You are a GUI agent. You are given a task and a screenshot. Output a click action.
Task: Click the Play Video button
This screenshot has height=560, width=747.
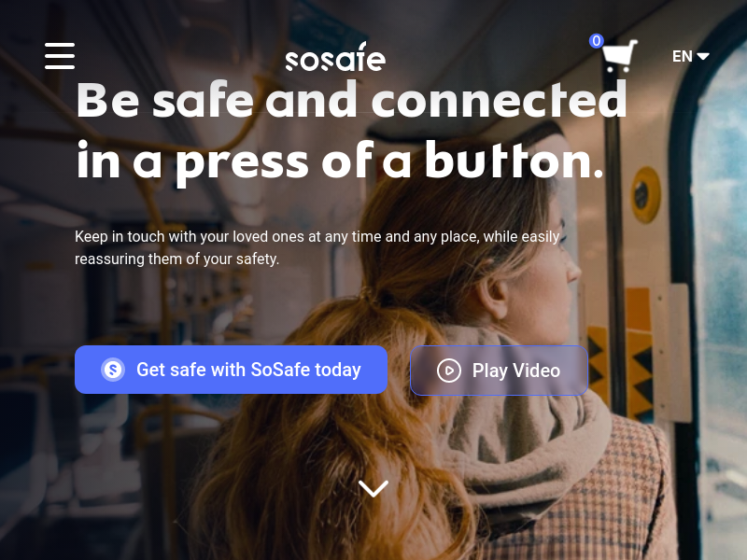(499, 371)
